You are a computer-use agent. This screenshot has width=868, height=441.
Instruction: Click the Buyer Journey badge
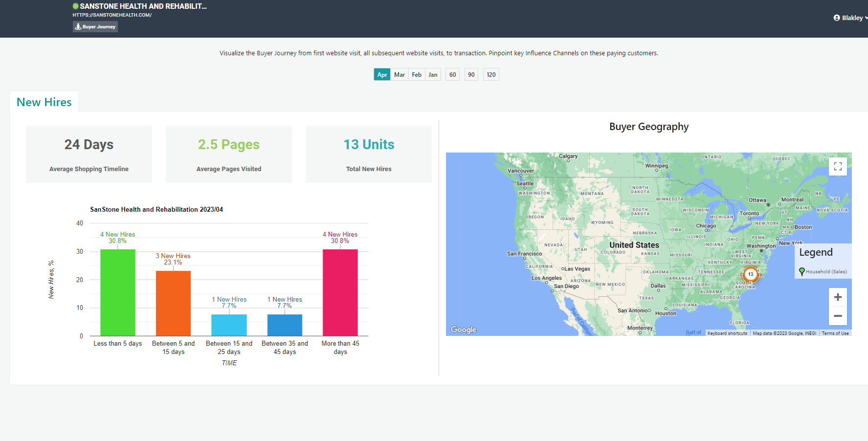click(95, 27)
